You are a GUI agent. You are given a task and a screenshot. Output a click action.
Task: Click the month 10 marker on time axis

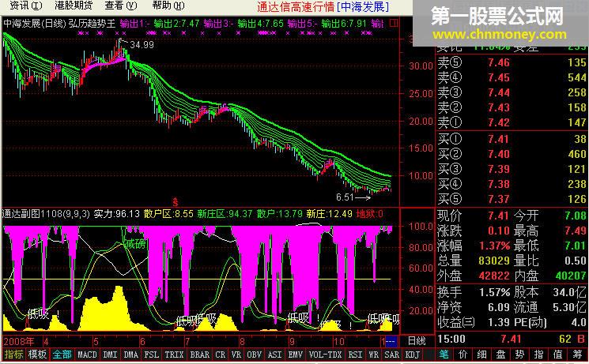pyautogui.click(x=339, y=341)
